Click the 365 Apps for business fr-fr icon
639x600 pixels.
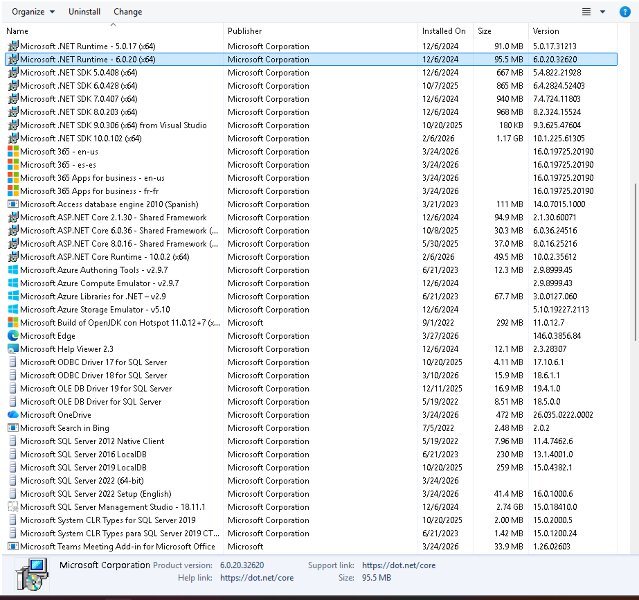tap(13, 191)
